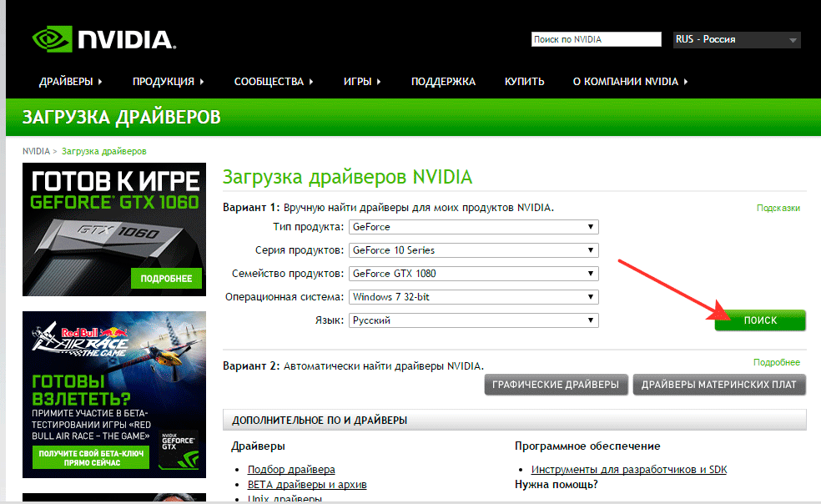
Task: Click the Вариант 1 label
Action: [252, 208]
